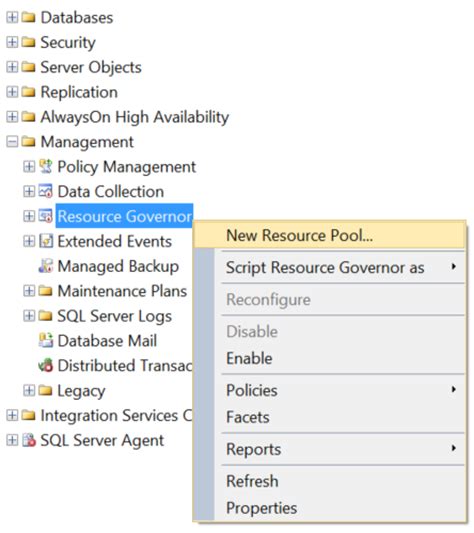Image resolution: width=474 pixels, height=533 pixels.
Task: Click the Managed Backup node icon
Action: (x=46, y=266)
